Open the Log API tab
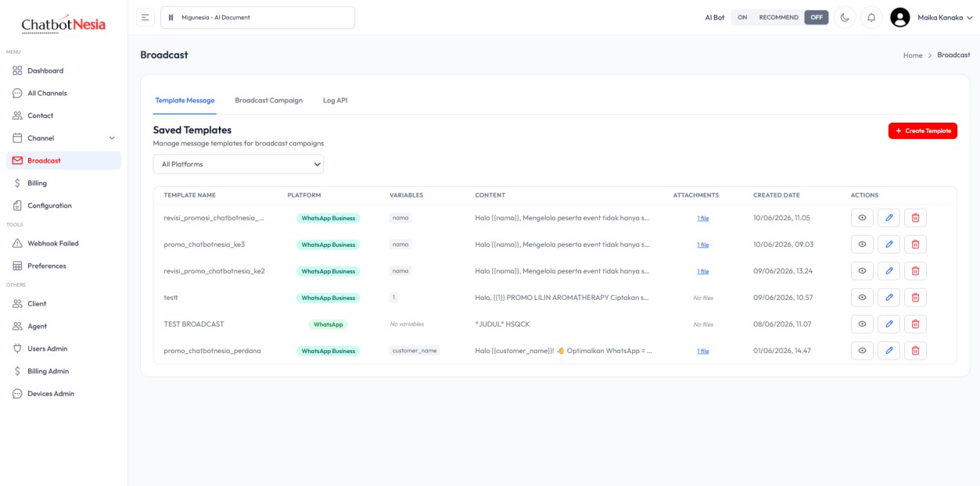This screenshot has width=980, height=486. coord(335,101)
